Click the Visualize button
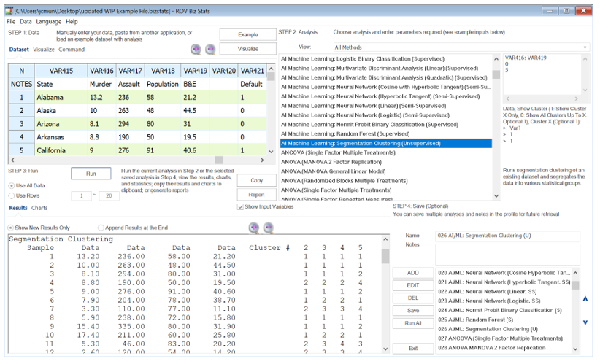Viewport: 600px width, 364px height. pyautogui.click(x=248, y=49)
